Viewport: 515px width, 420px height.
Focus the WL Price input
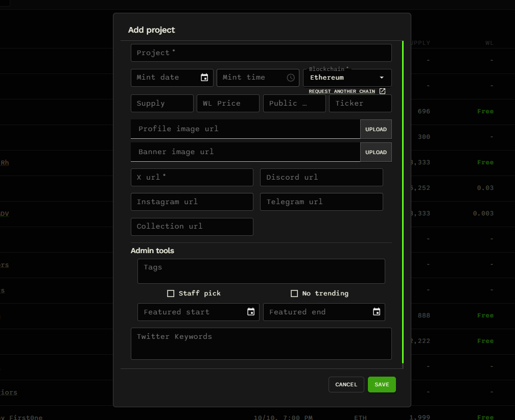coord(228,104)
